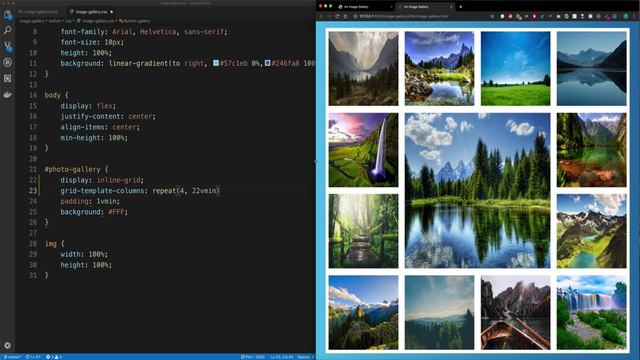Screen dimensions: 640x360
Task: Click the cloudy mountain valley photo
Action: (363, 69)
